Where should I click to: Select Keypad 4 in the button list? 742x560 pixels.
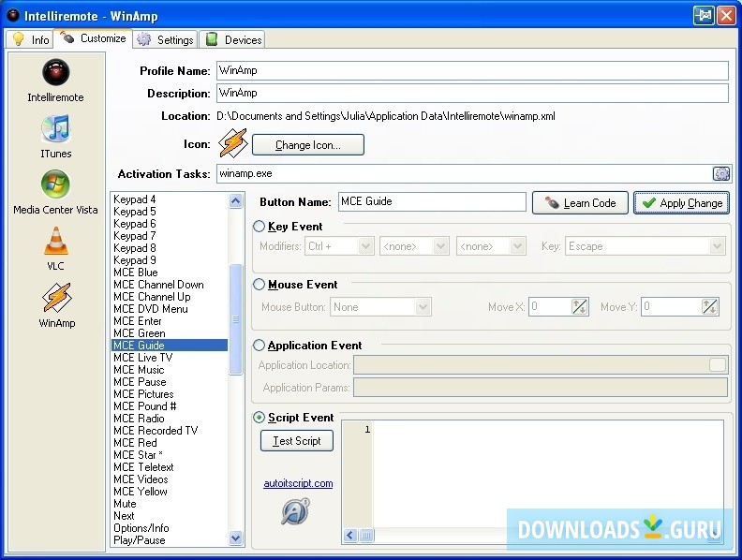[170, 199]
